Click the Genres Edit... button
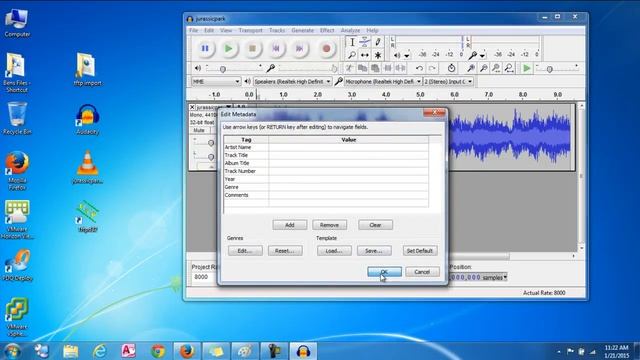 coord(245,251)
